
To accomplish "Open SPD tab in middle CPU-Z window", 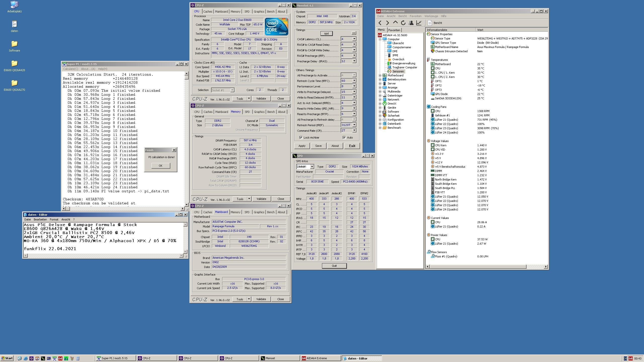I will pos(247,112).
